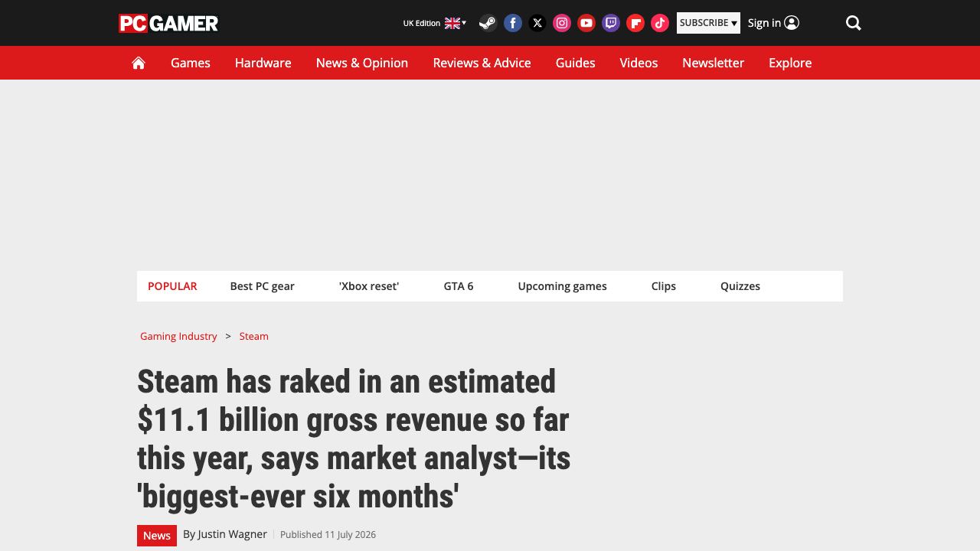This screenshot has height=551, width=980.
Task: Select the 'Xbox reset' popular link
Action: pyautogui.click(x=369, y=286)
